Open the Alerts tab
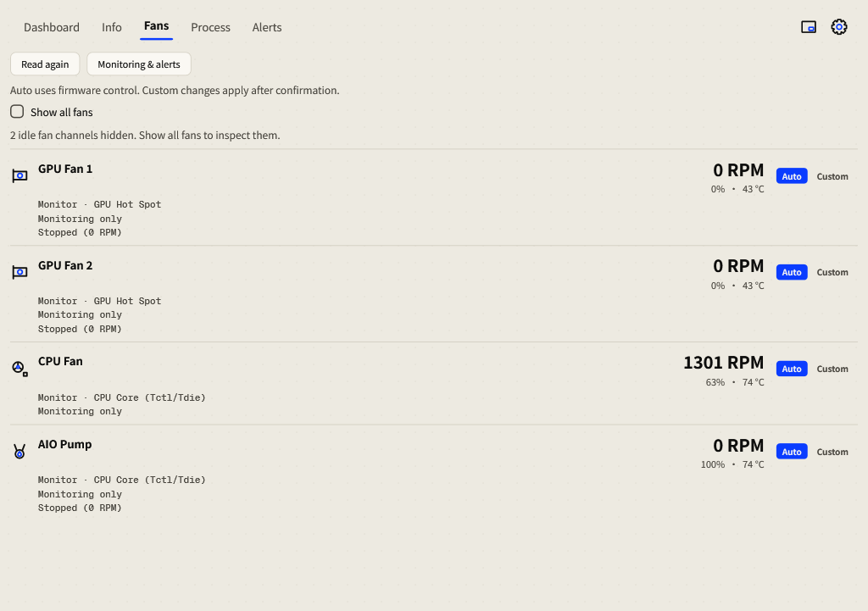 click(x=267, y=27)
